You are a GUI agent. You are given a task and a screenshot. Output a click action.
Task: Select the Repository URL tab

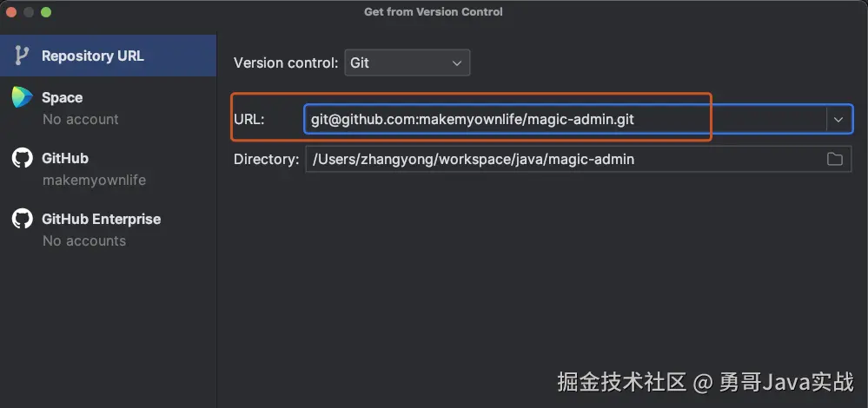(x=93, y=56)
